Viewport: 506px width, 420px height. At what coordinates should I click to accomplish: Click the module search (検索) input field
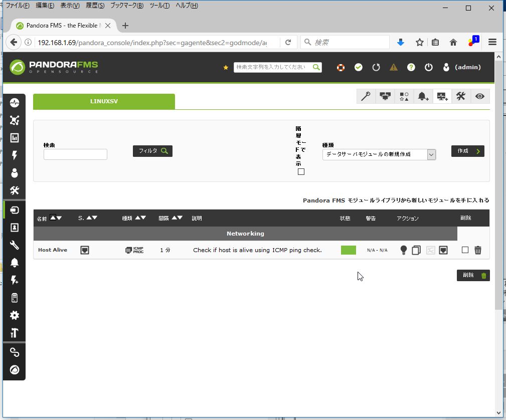(75, 154)
